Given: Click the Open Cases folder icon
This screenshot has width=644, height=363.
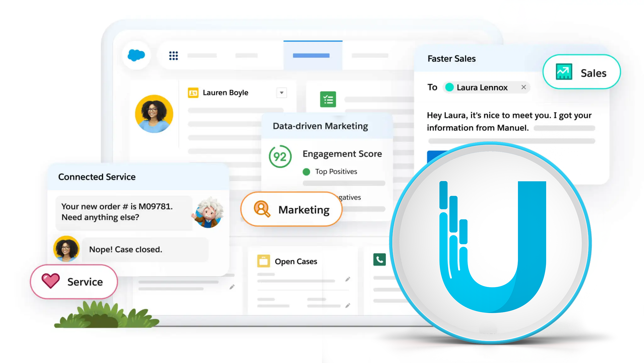Looking at the screenshot, I should pyautogui.click(x=261, y=261).
